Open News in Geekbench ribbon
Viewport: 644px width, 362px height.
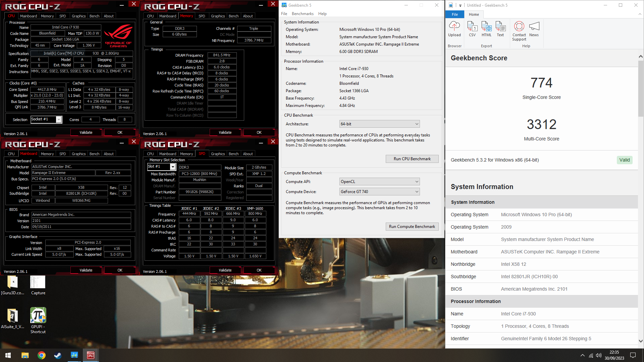coord(534,29)
